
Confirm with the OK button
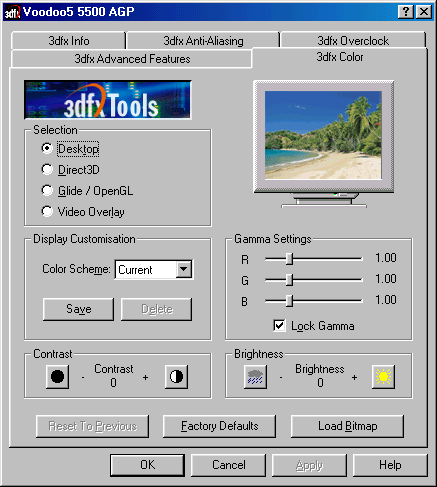coord(147,465)
